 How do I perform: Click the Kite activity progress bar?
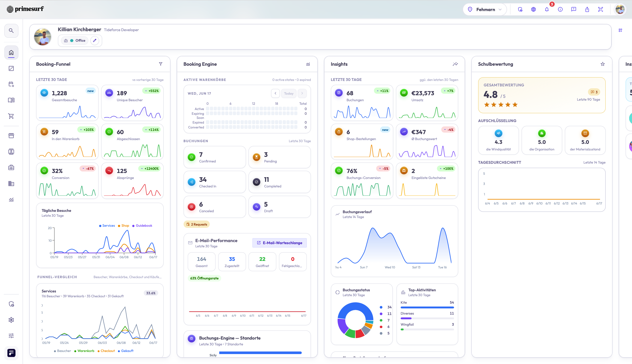point(427,307)
